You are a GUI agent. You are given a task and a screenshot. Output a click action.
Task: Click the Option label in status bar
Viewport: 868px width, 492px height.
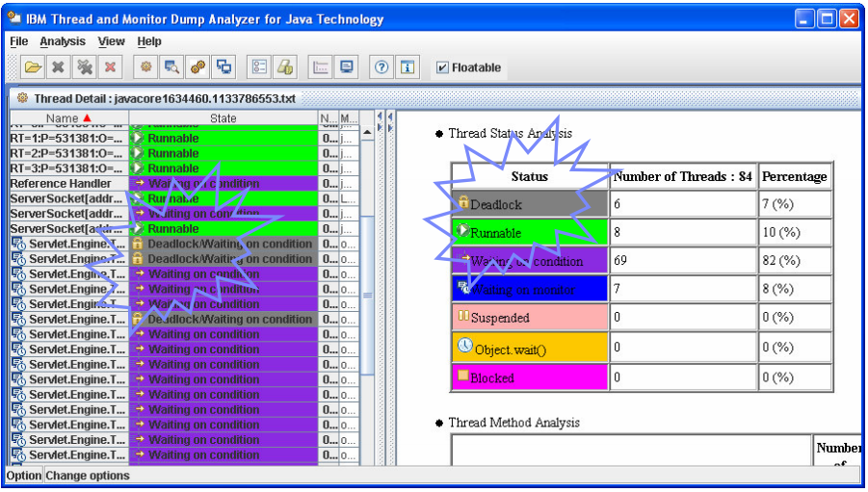point(24,476)
